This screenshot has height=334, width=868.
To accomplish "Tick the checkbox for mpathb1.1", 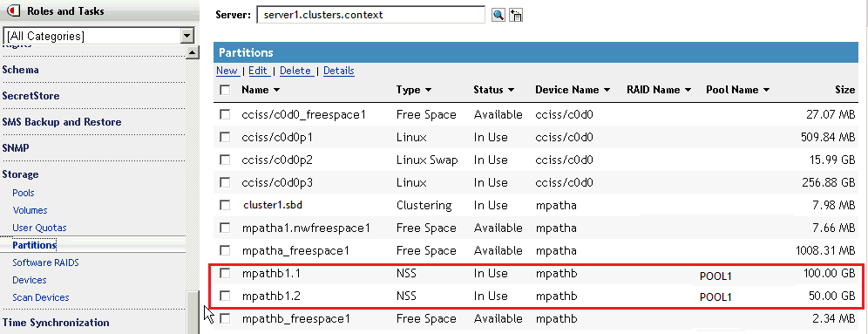I will click(225, 273).
